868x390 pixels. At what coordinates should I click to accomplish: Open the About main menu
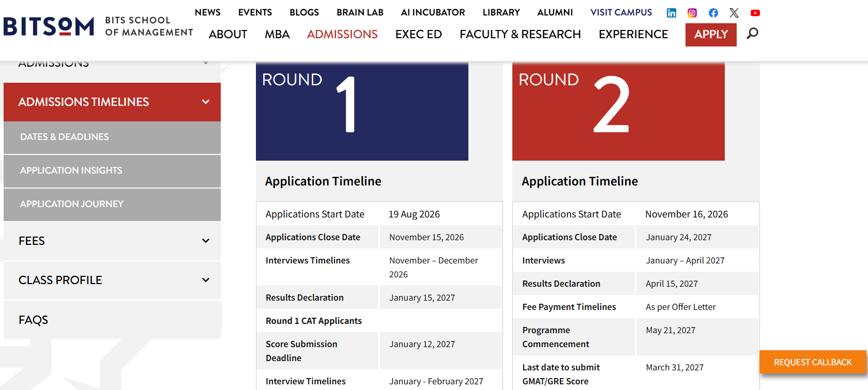tap(228, 35)
